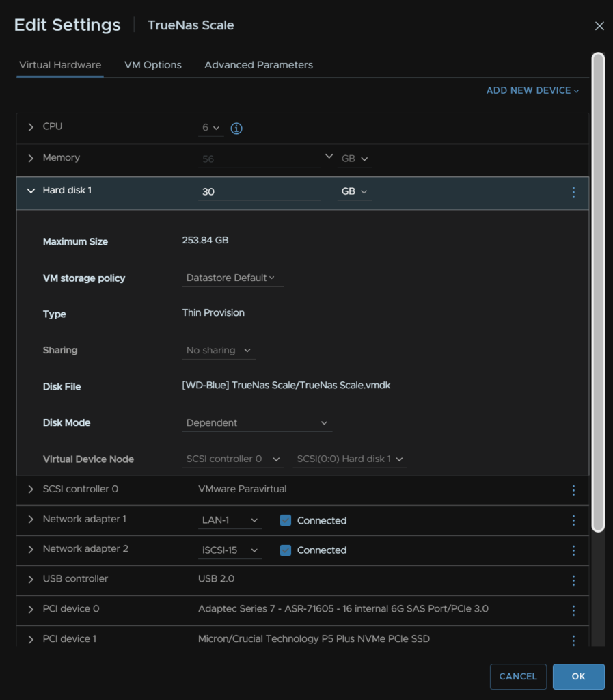Open the Memory value dropdown arrow
613x700 pixels.
[x=329, y=157]
